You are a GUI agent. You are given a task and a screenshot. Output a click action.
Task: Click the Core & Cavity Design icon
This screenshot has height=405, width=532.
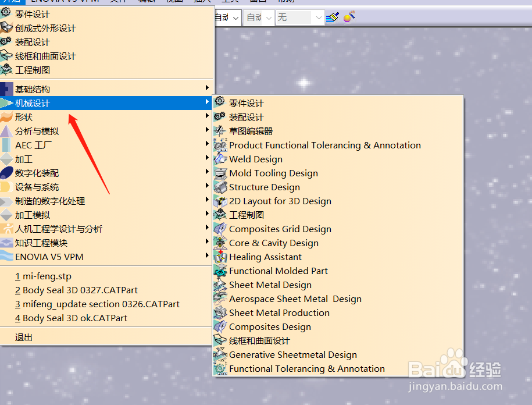click(220, 243)
